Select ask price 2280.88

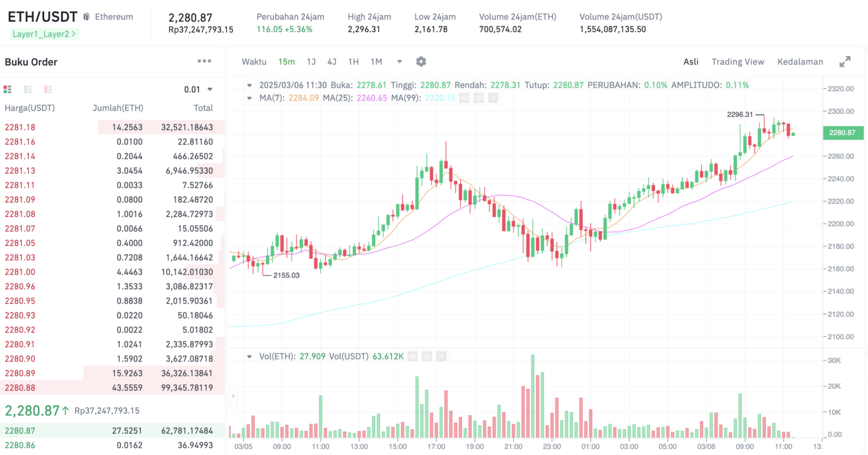pos(20,388)
